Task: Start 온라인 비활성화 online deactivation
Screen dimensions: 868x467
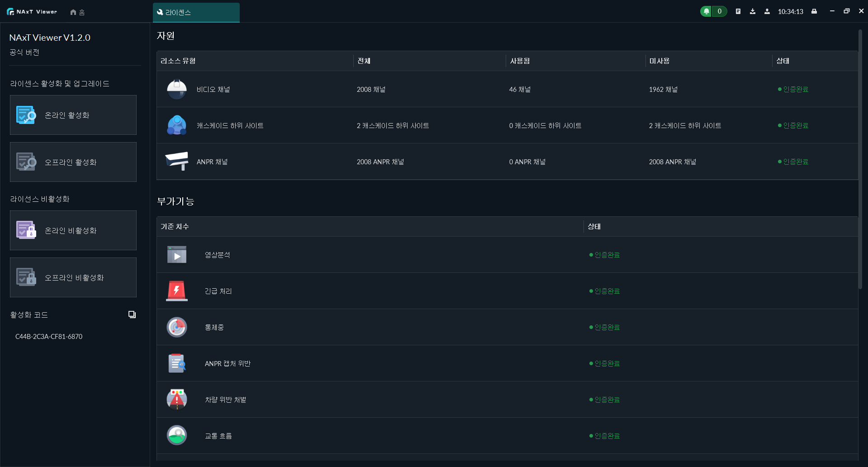Action: pyautogui.click(x=73, y=230)
